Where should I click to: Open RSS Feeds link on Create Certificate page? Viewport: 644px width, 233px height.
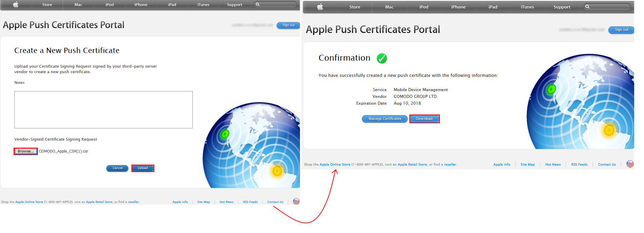[x=250, y=202]
